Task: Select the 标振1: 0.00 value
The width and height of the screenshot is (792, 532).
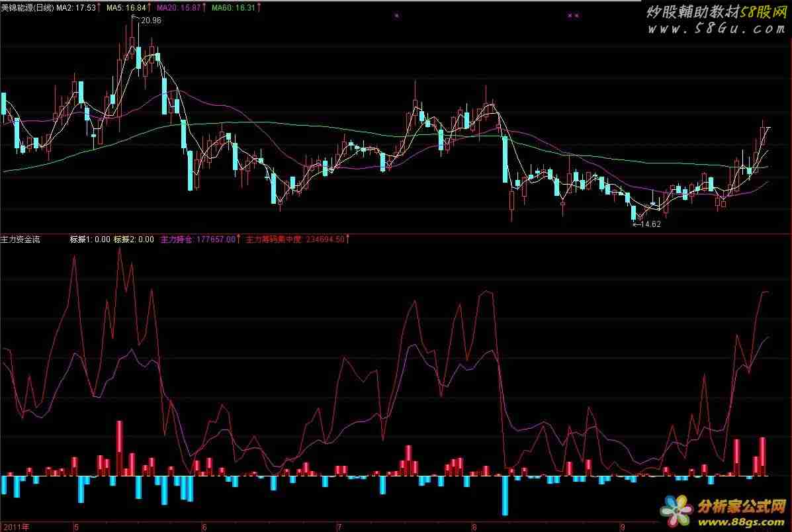Action: (x=90, y=240)
